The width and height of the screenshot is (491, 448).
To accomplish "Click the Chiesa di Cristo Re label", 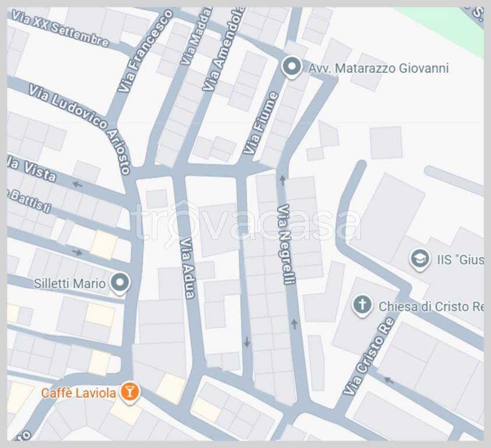I will 432,306.
